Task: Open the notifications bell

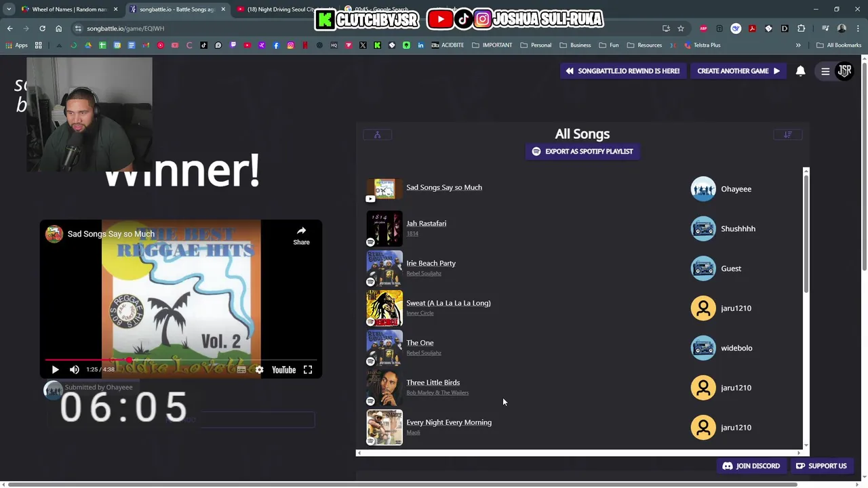Action: 801,70
